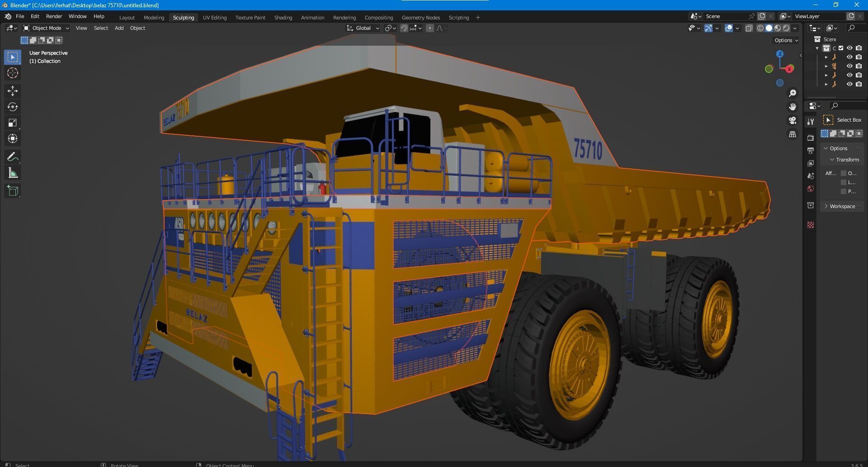Toggle proportional editing in header
Viewport: 868px width, 467px height.
pos(430,28)
